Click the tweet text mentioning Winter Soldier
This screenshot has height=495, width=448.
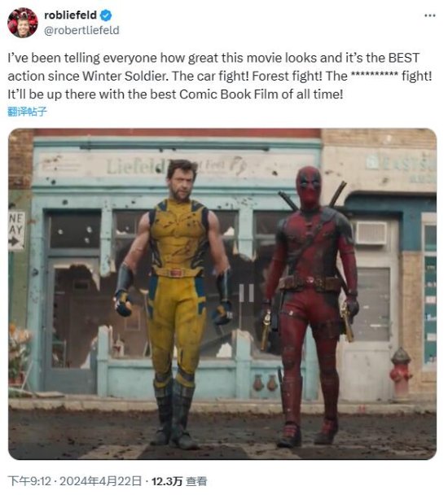(220, 76)
